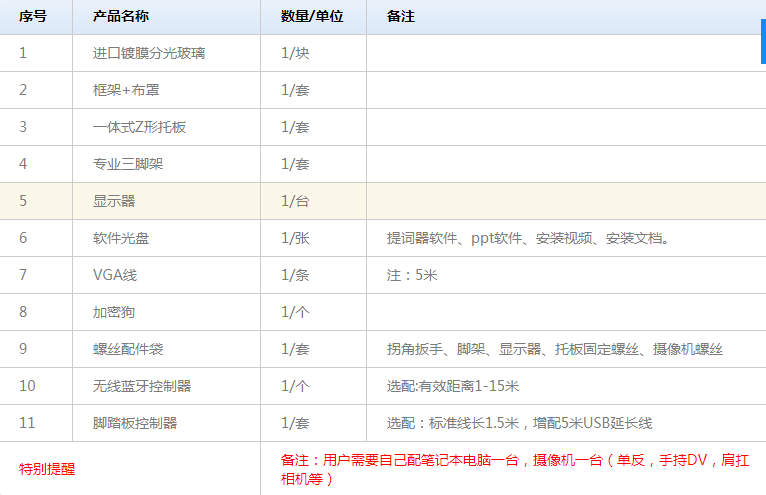
Task: Click the 备注 column header
Action: point(401,17)
